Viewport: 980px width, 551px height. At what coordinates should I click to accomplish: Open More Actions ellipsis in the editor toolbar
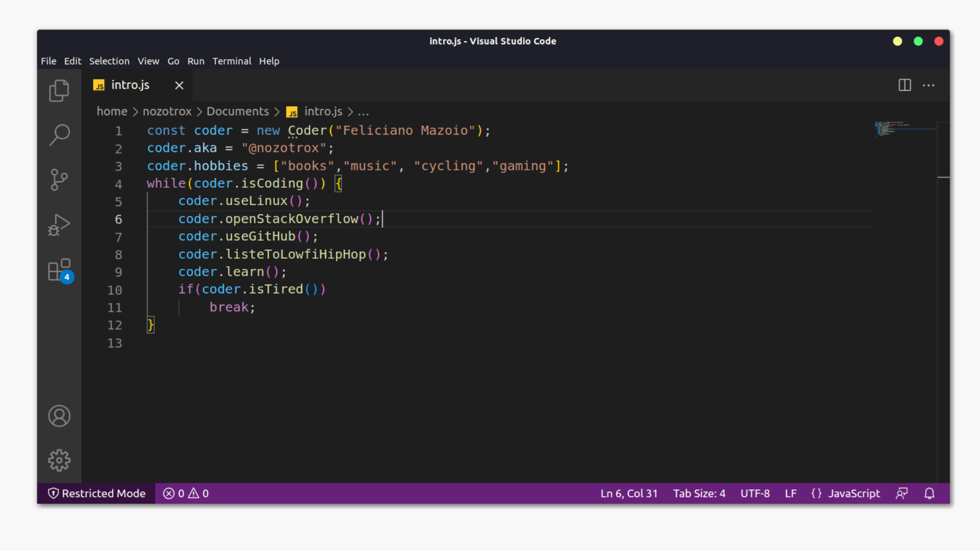click(x=928, y=85)
